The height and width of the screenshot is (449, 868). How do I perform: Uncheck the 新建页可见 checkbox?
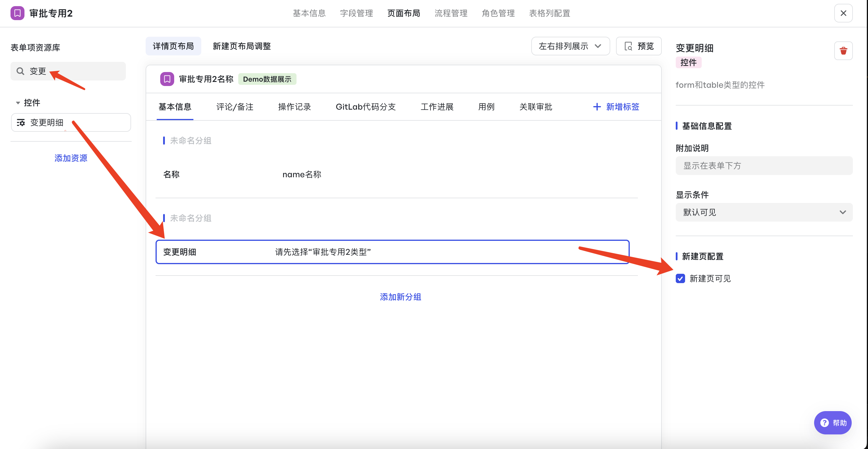click(x=680, y=279)
